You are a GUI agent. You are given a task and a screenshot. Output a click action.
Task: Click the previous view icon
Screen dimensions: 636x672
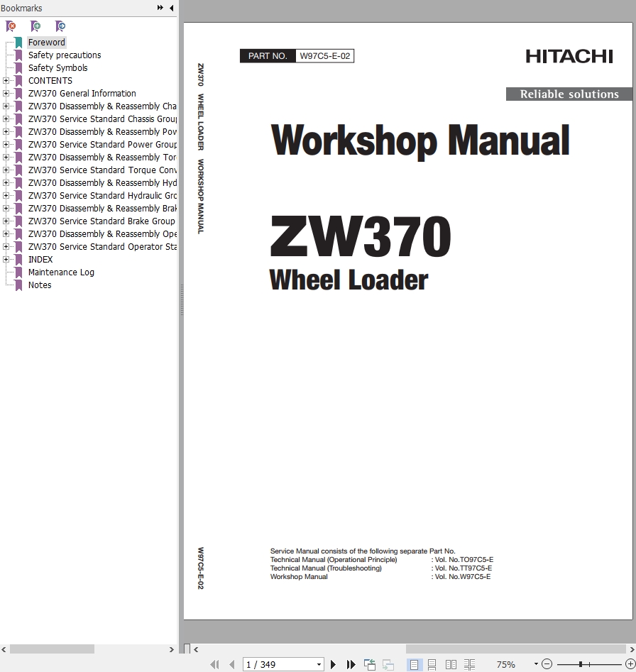pos(369,664)
